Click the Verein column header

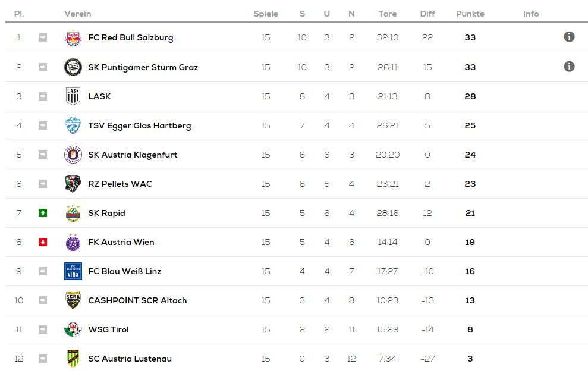point(78,14)
